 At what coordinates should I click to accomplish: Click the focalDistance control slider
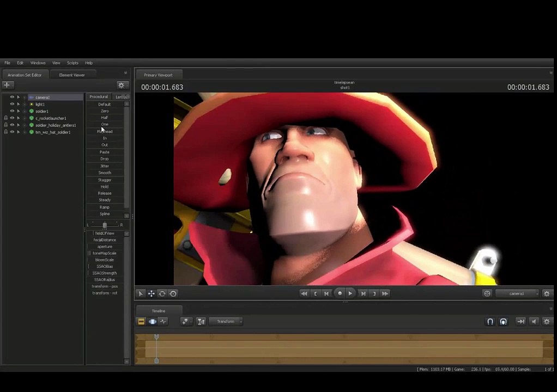[105, 240]
